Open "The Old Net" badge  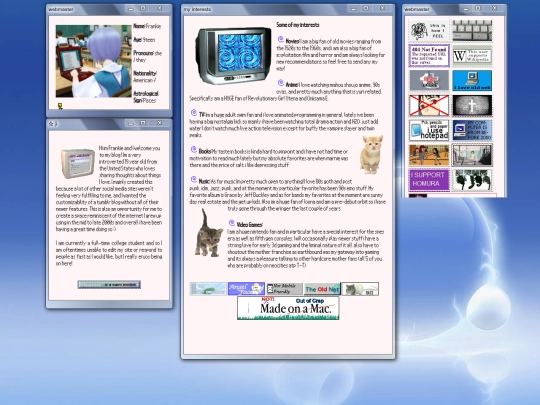click(322, 289)
